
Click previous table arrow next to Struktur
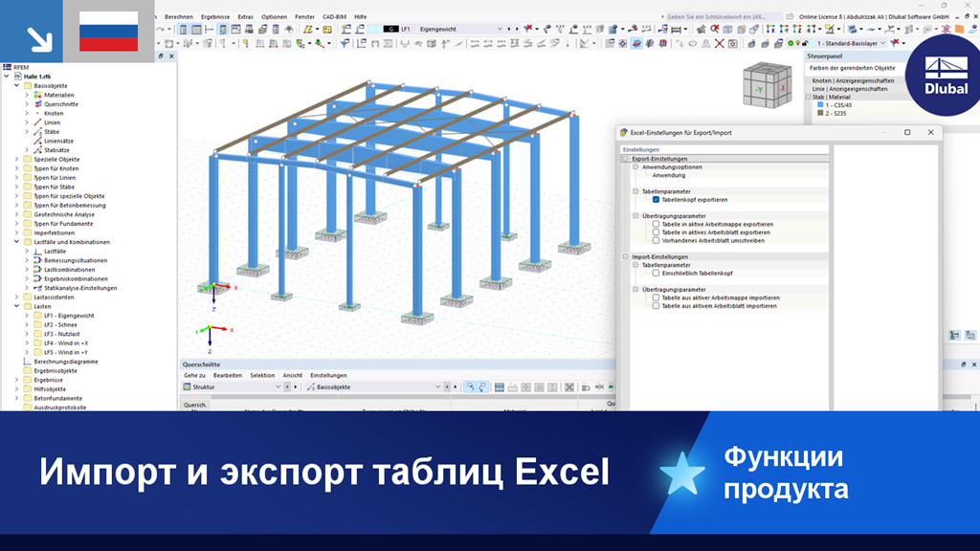pos(287,387)
